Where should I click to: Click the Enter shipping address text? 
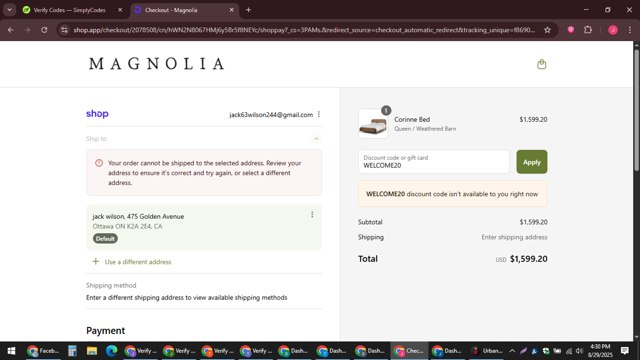pos(514,237)
